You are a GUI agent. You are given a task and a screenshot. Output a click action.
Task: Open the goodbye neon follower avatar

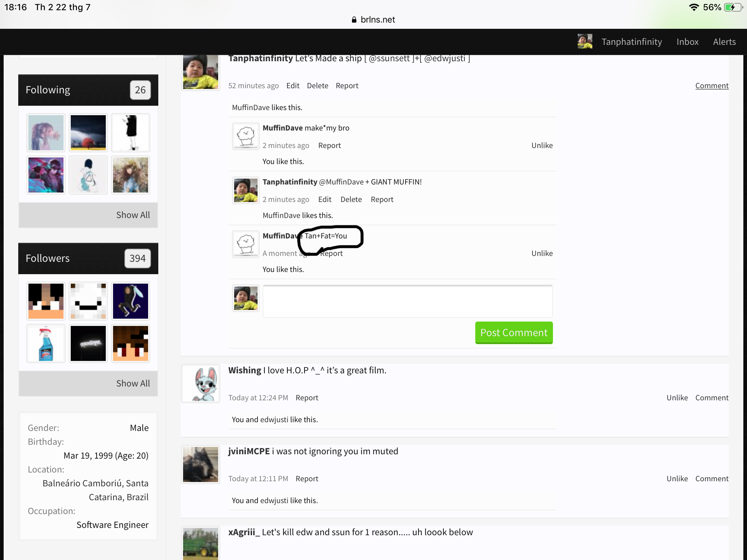88,343
